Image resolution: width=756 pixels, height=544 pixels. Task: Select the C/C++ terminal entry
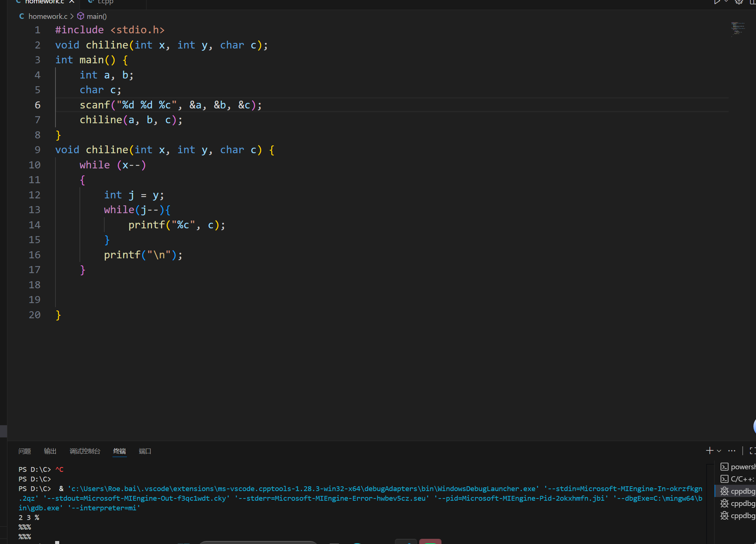(x=738, y=479)
